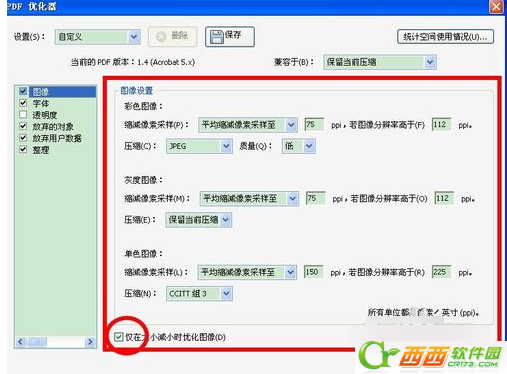507x374 pixels.
Task: Click left arrow of panel list scrollbar
Action: (x=21, y=342)
